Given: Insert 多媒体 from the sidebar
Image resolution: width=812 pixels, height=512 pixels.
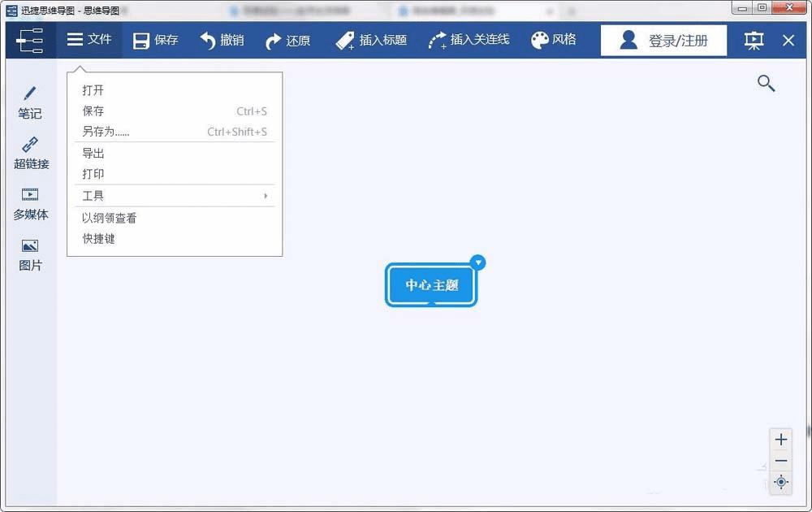Looking at the screenshot, I should tap(31, 204).
